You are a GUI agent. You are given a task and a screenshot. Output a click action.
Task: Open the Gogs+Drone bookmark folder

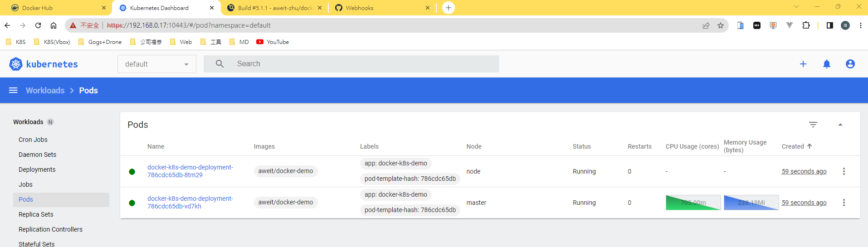tap(100, 42)
